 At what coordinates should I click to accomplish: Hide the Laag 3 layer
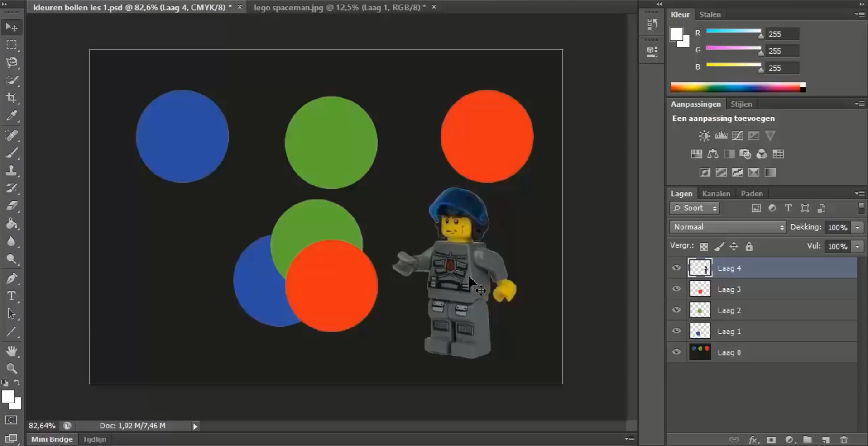click(x=676, y=289)
